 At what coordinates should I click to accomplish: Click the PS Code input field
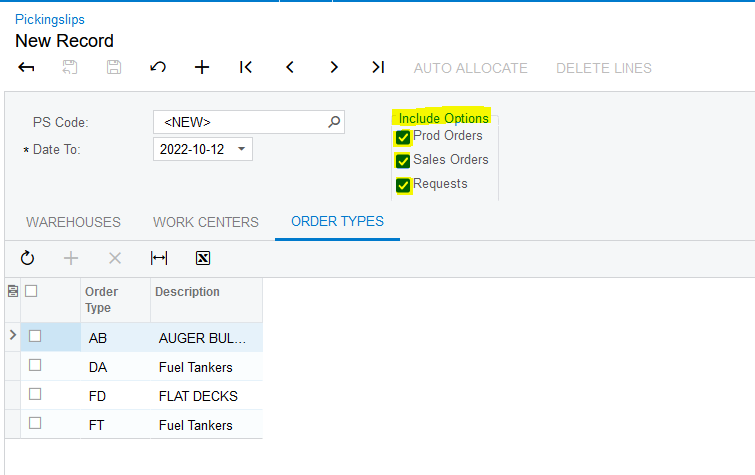coord(240,122)
